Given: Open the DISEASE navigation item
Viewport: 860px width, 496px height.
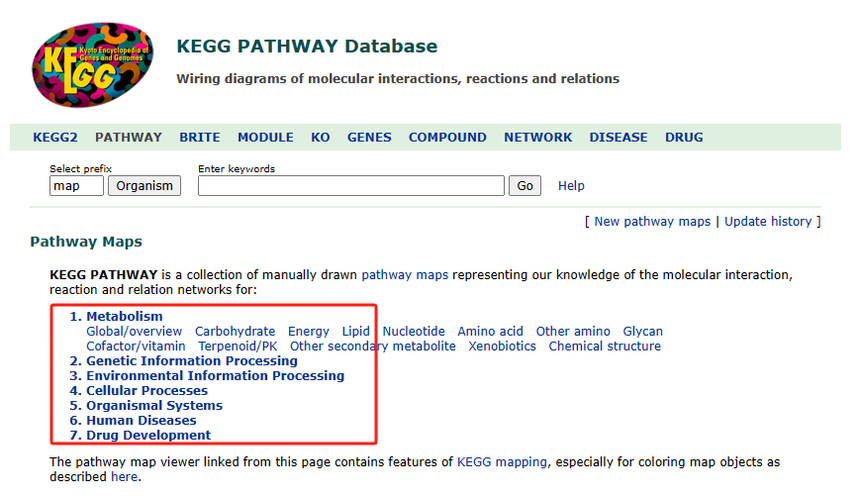Looking at the screenshot, I should (618, 137).
